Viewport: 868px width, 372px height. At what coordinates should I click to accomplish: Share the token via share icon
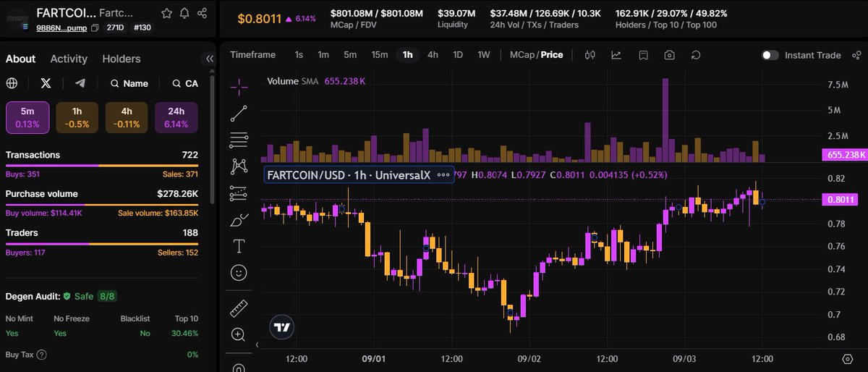pyautogui.click(x=203, y=13)
